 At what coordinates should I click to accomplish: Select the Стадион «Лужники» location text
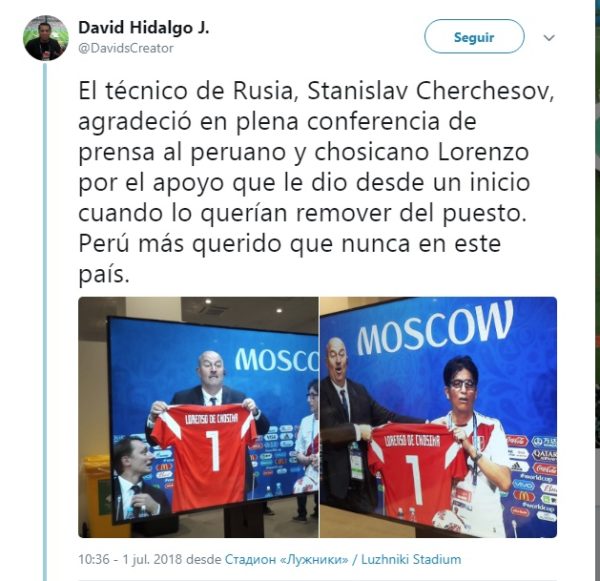click(x=287, y=559)
